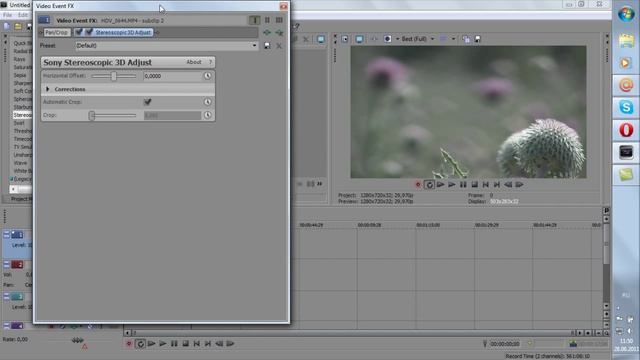Viewport: 640px width, 360px height.
Task: Save snapshot to file in preview
Action: [478, 39]
